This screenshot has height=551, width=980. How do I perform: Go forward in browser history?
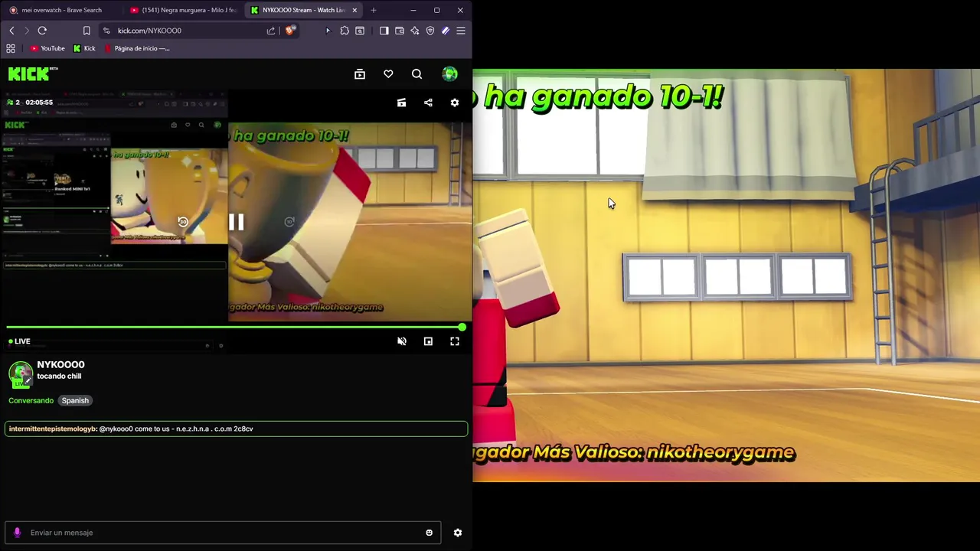pos(26,31)
